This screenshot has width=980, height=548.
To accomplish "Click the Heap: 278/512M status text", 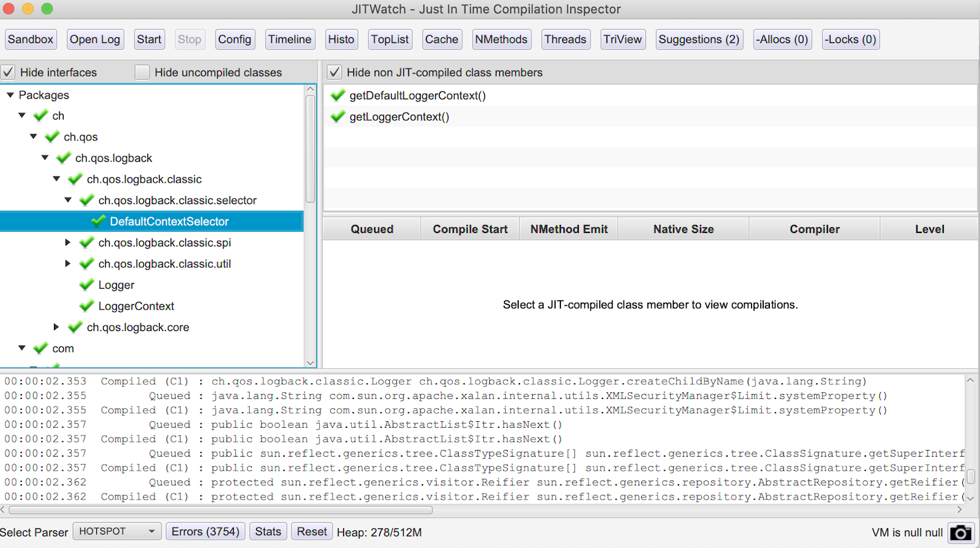I will click(x=379, y=532).
